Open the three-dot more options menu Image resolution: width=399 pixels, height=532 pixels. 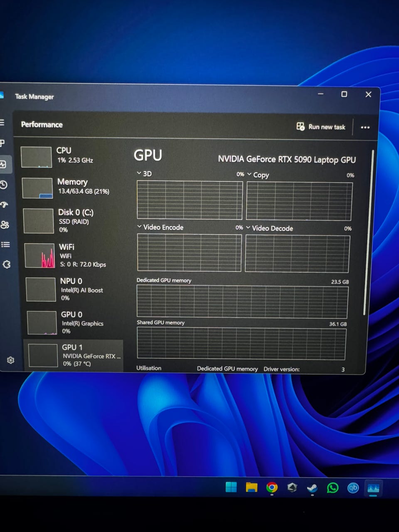click(x=365, y=128)
